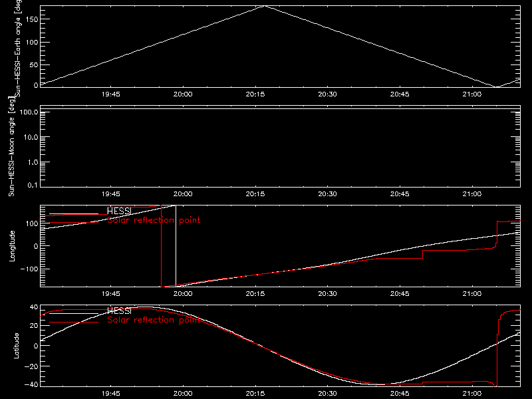The image size is (532, 399).
Task: Click 19:45 time label below Earth angle plot
Action: pos(110,94)
